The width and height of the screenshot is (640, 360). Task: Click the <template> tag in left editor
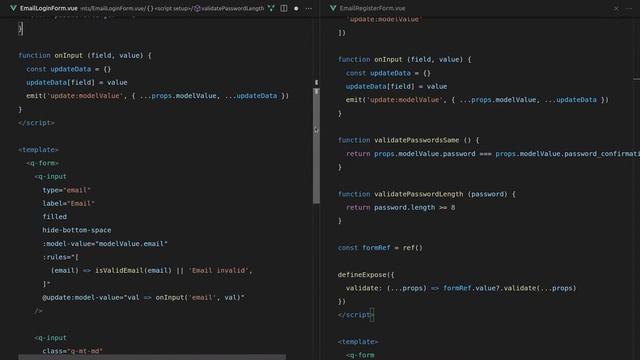38,150
